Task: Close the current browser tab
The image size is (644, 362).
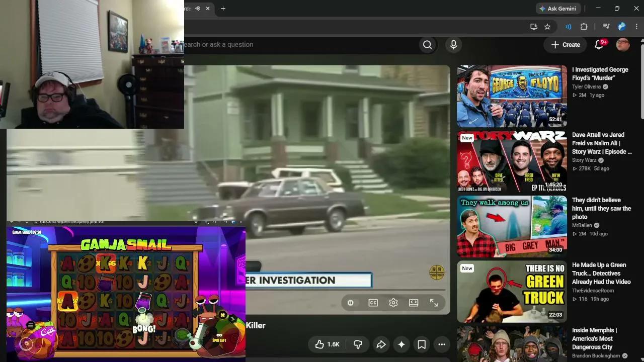Action: pyautogui.click(x=208, y=9)
